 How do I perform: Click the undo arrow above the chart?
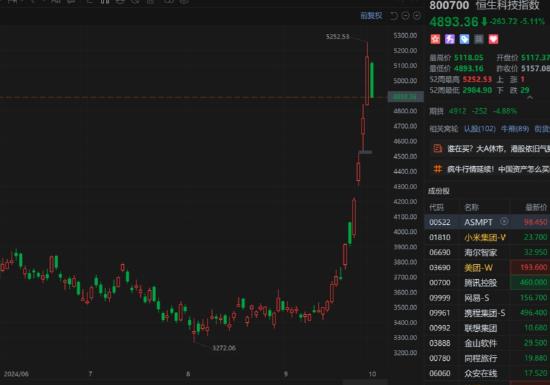[394, 16]
